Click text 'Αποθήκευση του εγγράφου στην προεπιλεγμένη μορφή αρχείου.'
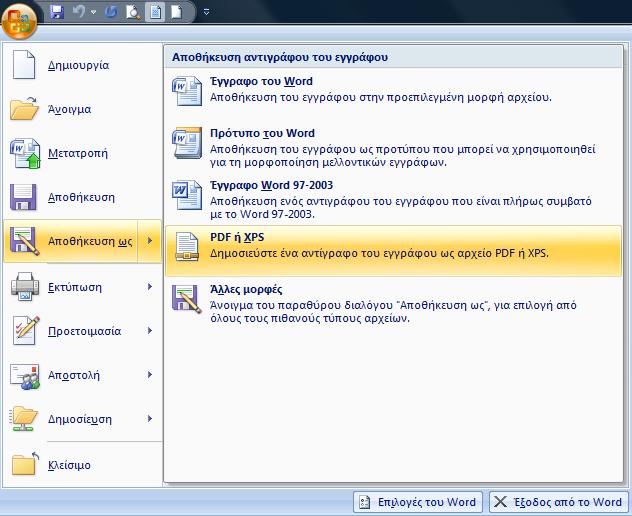This screenshot has height=516, width=632. pos(381,97)
